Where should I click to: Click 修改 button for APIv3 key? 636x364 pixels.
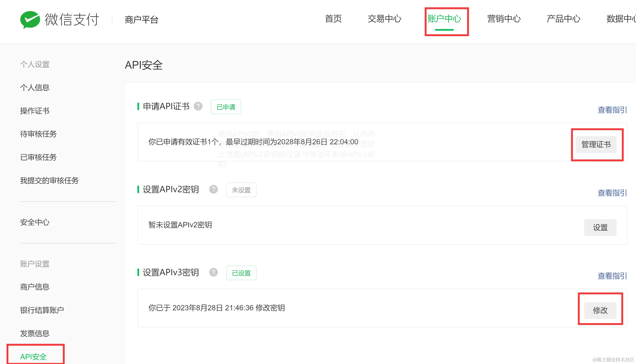pos(600,310)
